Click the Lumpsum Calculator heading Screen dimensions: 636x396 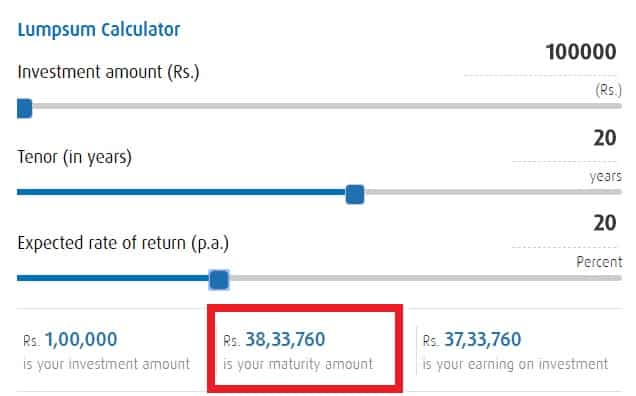click(x=99, y=30)
